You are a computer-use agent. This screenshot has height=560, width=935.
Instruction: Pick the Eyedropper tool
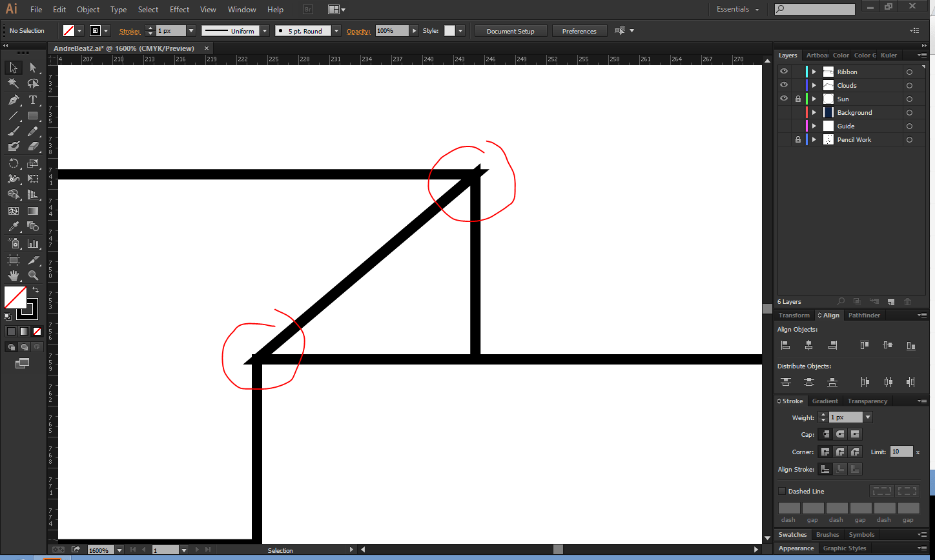tap(13, 226)
